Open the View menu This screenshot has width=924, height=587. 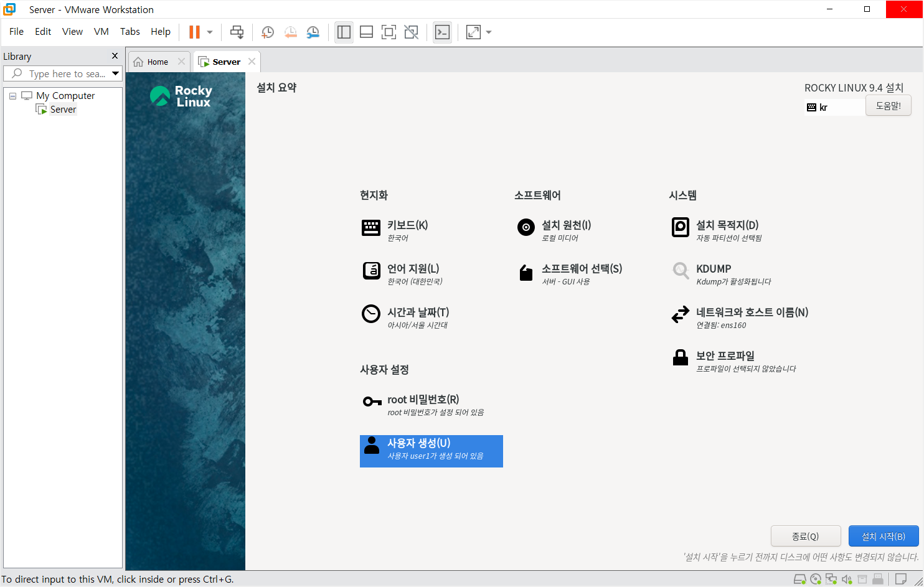72,32
